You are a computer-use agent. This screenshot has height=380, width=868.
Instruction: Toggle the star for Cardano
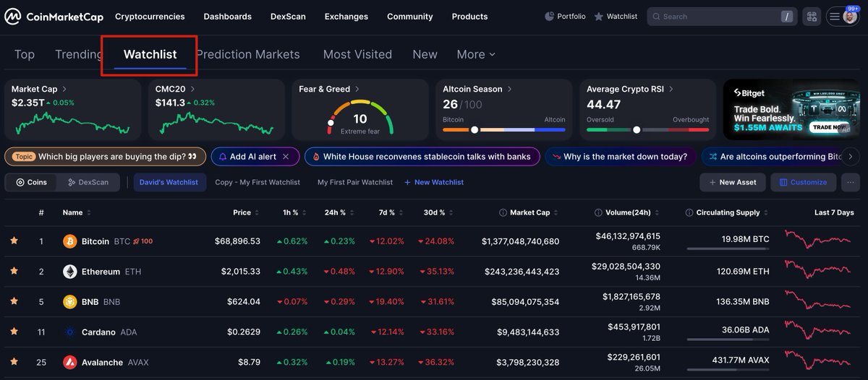14,332
